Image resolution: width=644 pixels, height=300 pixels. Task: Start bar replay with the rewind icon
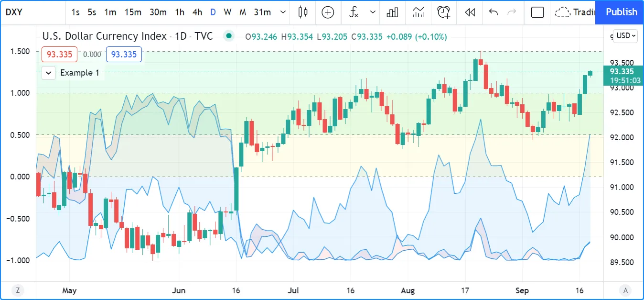(x=470, y=12)
